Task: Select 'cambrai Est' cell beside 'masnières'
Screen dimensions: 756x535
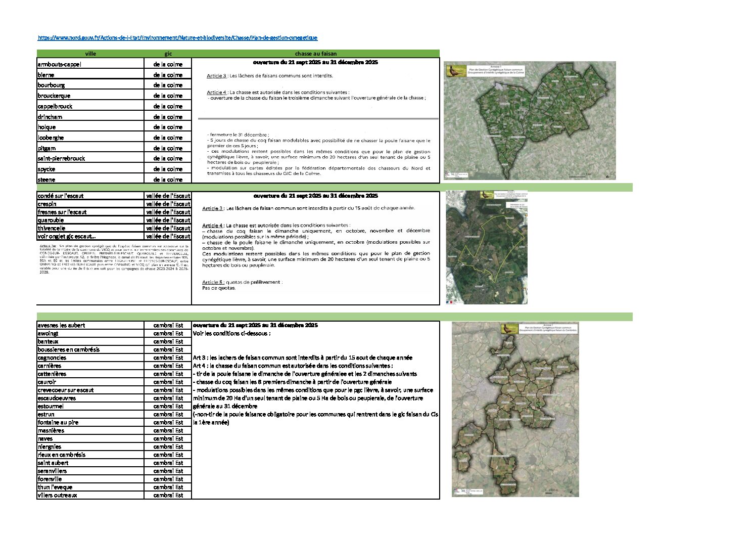Action: [168, 430]
